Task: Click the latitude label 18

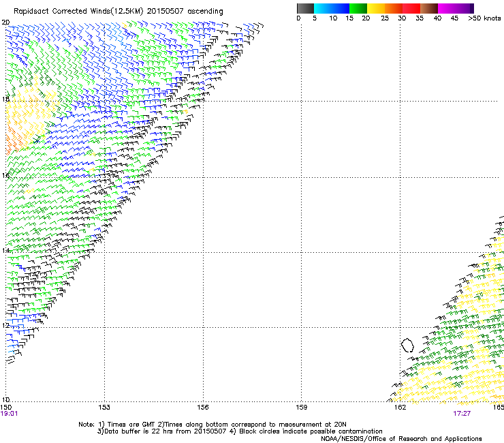Action: [5, 99]
